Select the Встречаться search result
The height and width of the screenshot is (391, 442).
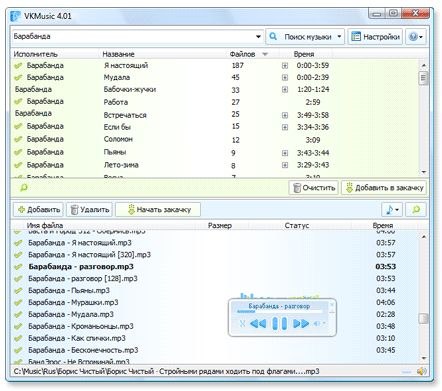coord(215,114)
